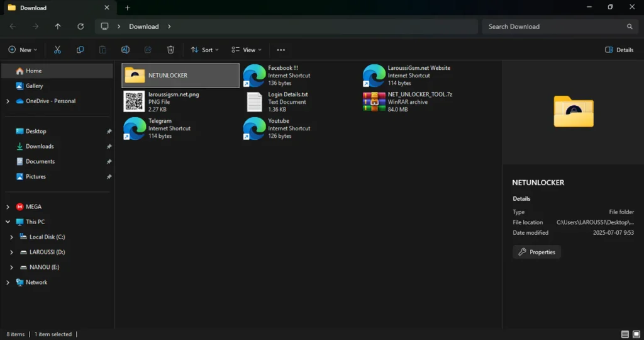Viewport: 644px width, 340px height.
Task: Expand the MEGA tree node
Action: (x=8, y=207)
